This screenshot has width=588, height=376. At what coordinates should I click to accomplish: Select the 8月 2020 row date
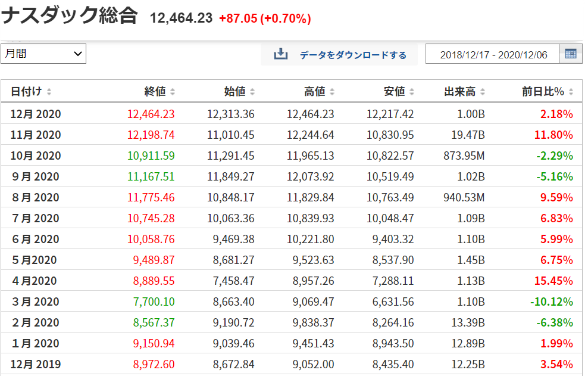[36, 197]
